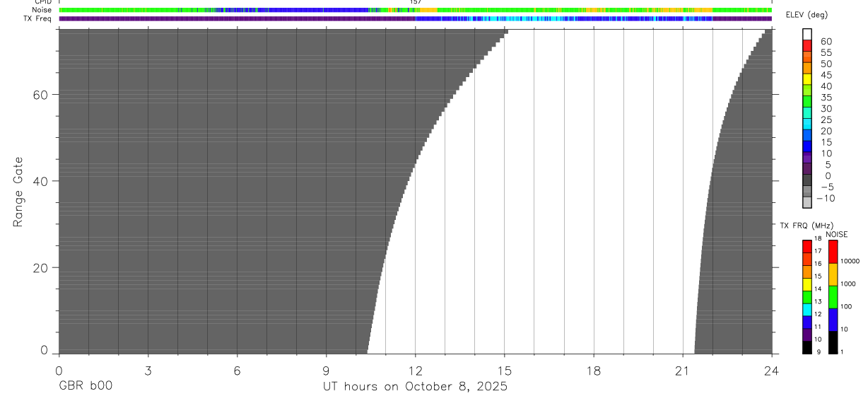The height and width of the screenshot is (401, 868).
Task: Click the 'TX Freq' row label at top
Action: 37,18
